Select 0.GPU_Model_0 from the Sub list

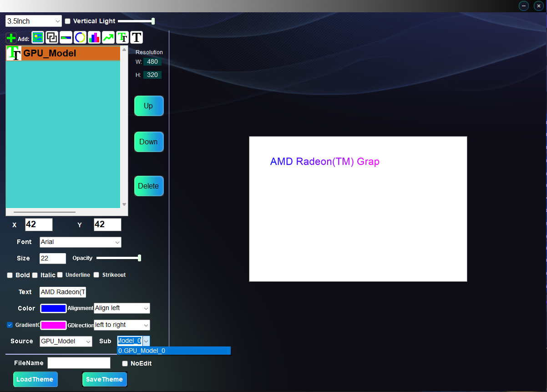click(x=173, y=351)
